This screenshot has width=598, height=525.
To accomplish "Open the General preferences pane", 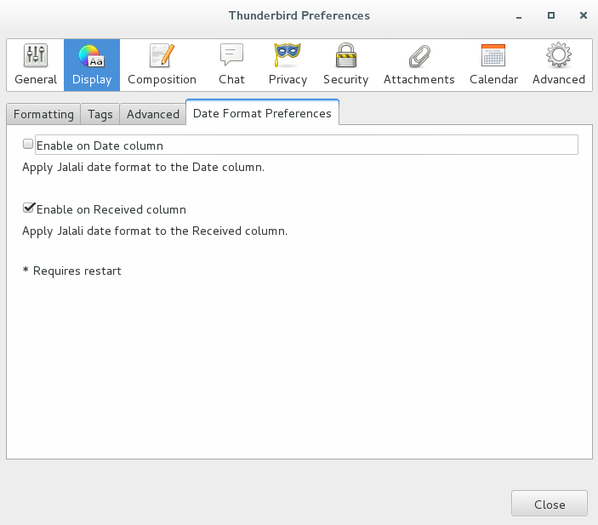I will click(x=35, y=65).
